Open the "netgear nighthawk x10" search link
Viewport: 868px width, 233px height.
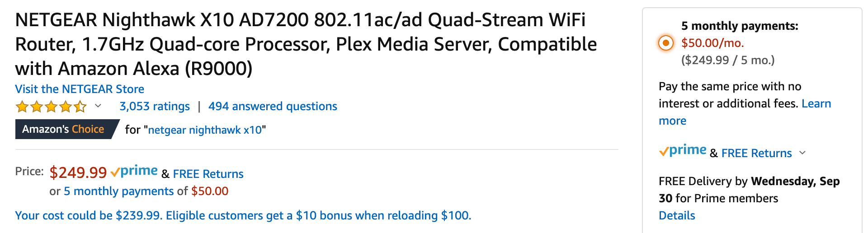click(x=205, y=130)
